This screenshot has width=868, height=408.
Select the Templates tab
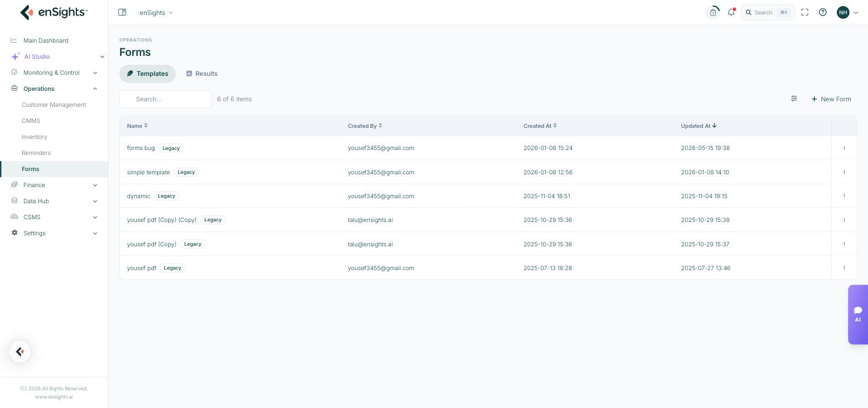(147, 74)
